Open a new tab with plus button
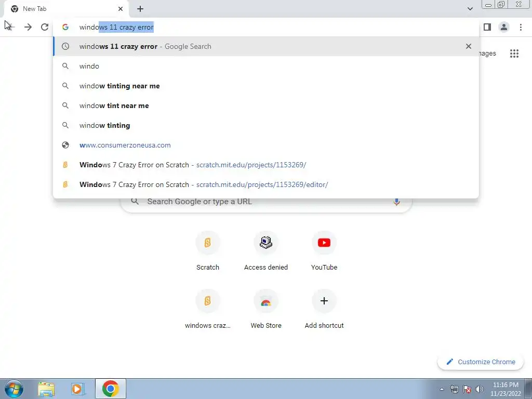The image size is (532, 399). [140, 9]
